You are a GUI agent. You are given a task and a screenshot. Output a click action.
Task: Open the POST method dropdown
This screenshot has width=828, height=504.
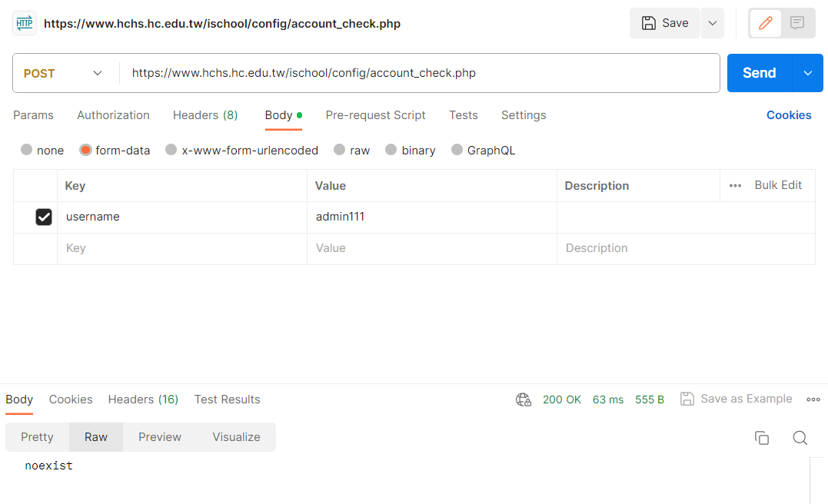[x=63, y=73]
